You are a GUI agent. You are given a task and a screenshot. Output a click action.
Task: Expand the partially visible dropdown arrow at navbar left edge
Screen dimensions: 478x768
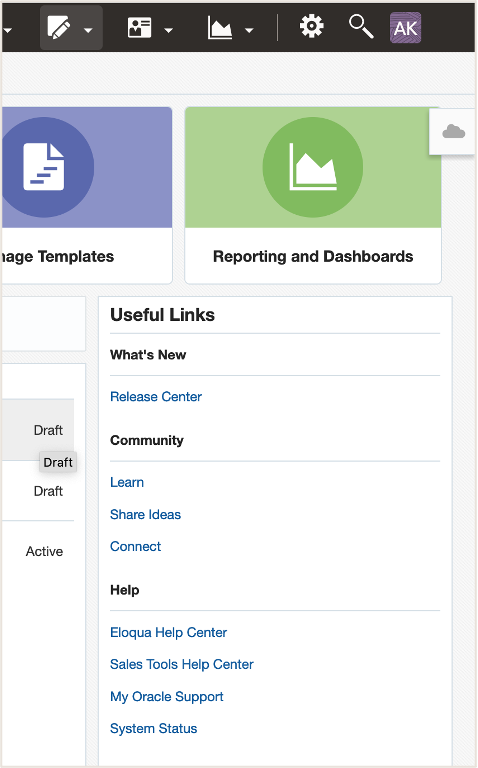pyautogui.click(x=7, y=30)
